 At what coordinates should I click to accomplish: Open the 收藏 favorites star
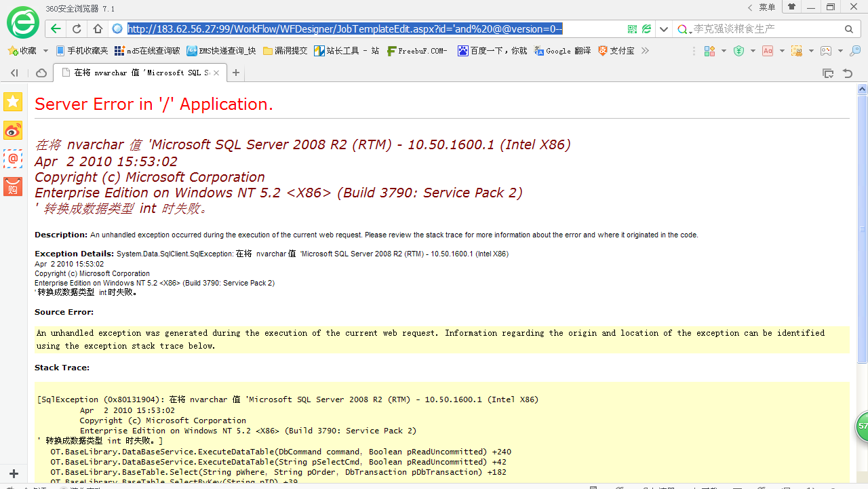tap(22, 51)
